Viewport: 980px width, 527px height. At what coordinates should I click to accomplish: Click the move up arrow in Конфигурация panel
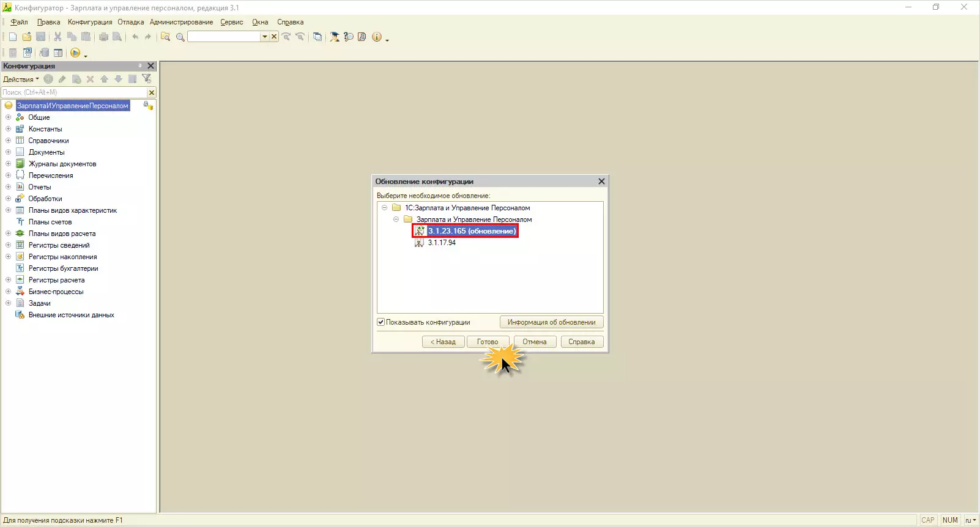pos(104,79)
